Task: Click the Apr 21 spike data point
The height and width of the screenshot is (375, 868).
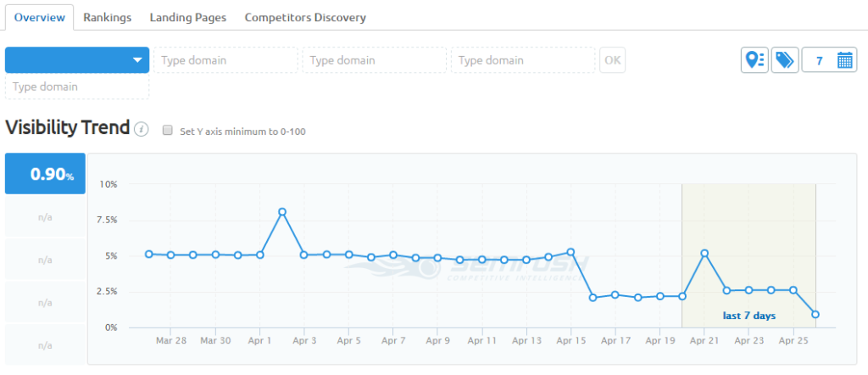Action: point(704,253)
